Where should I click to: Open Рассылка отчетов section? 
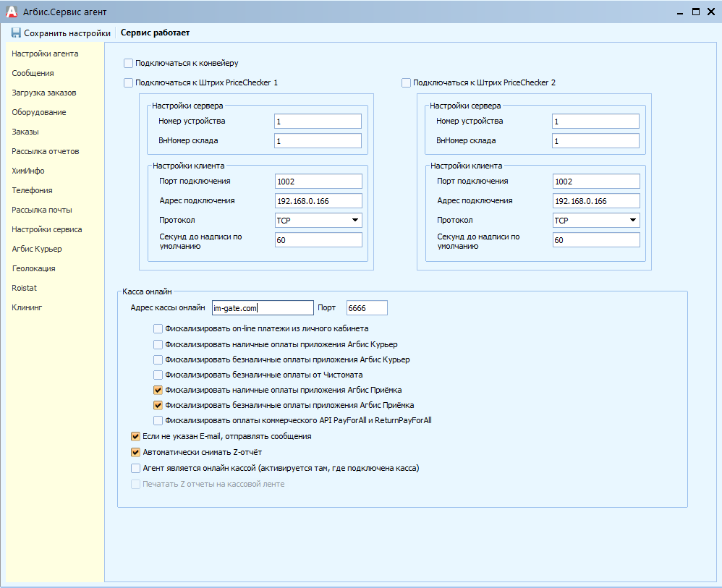46,151
